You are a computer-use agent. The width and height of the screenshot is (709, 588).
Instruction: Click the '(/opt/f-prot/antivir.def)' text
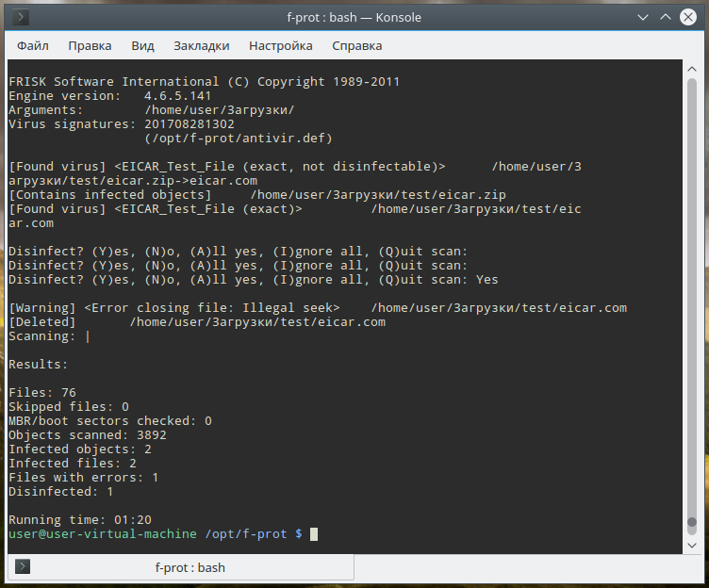point(239,139)
